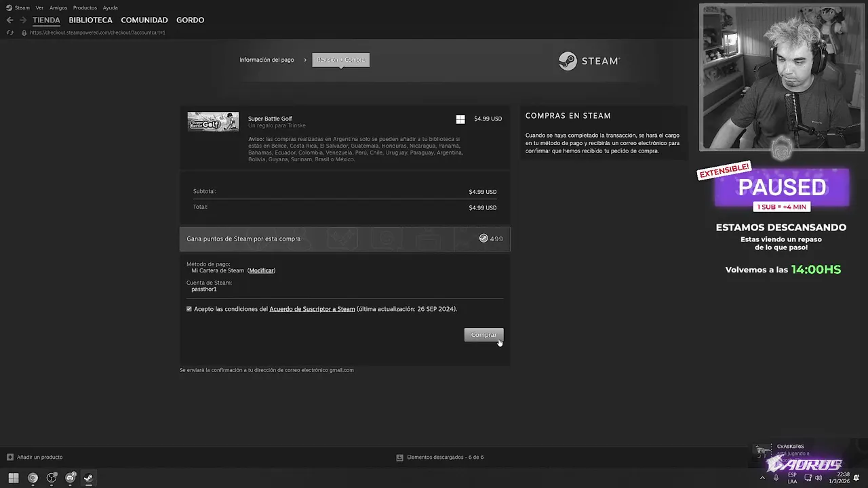This screenshot has width=868, height=488.
Task: Open the Discord taskbar icon
Action: click(x=70, y=478)
